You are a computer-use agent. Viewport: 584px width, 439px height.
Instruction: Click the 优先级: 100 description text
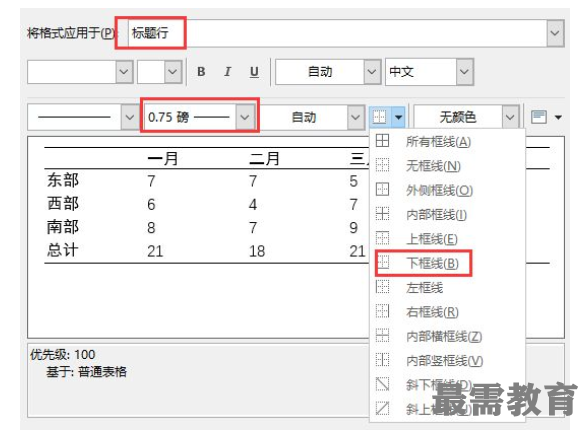coord(63,354)
